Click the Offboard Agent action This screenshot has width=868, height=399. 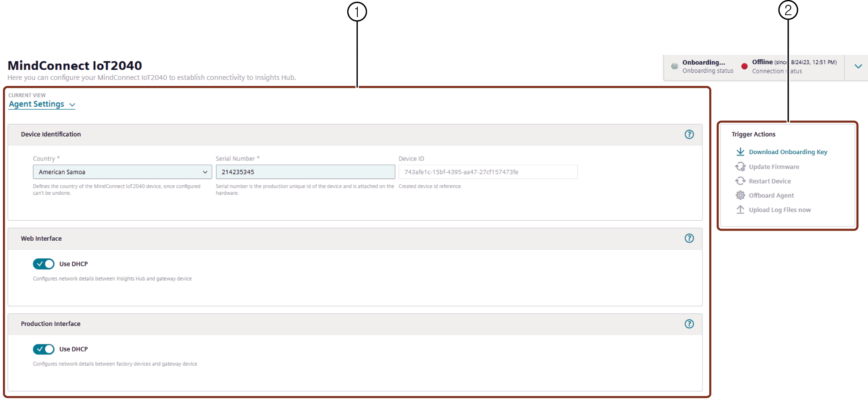point(771,195)
